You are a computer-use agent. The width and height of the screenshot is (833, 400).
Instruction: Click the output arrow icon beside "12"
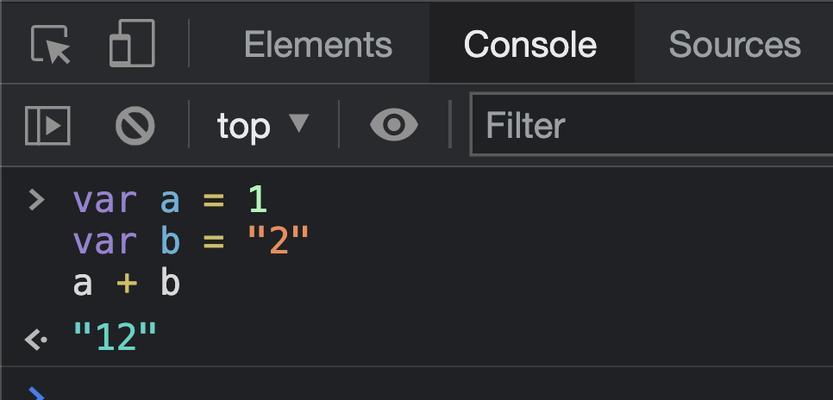(36, 339)
